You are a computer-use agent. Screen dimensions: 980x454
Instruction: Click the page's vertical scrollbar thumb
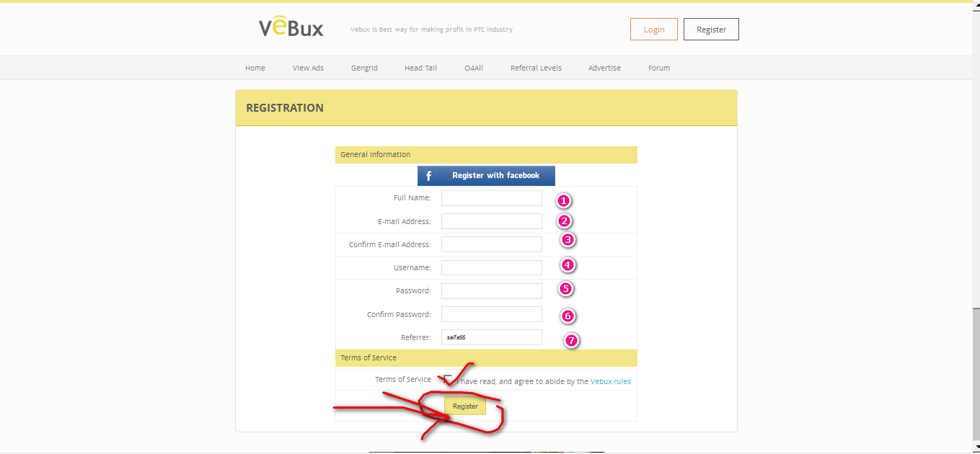pos(976,375)
